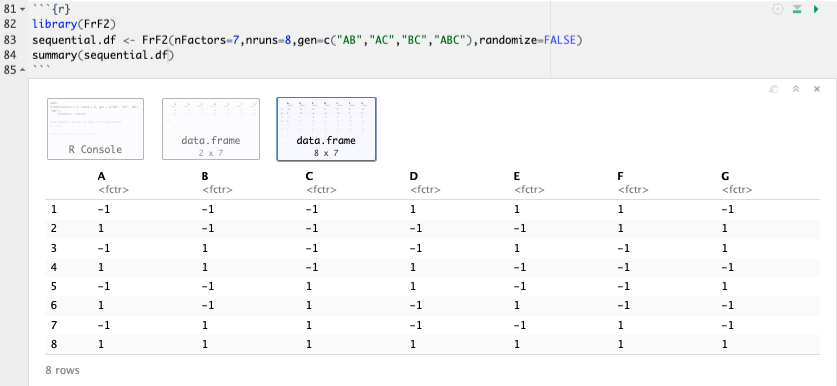Click row number 7 in the table
This screenshot has width=837, height=386.
click(x=53, y=325)
